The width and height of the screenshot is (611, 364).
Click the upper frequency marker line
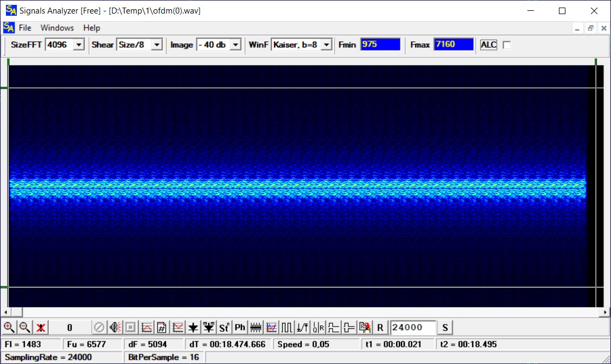point(305,88)
